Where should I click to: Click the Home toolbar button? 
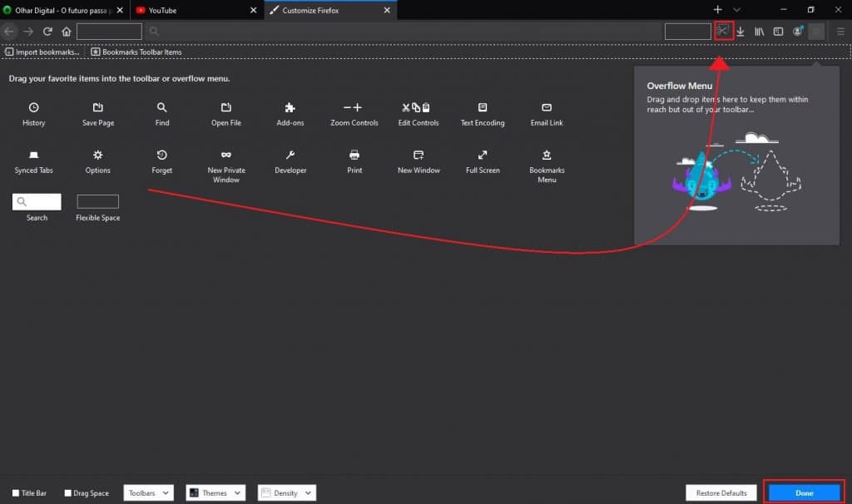[67, 32]
